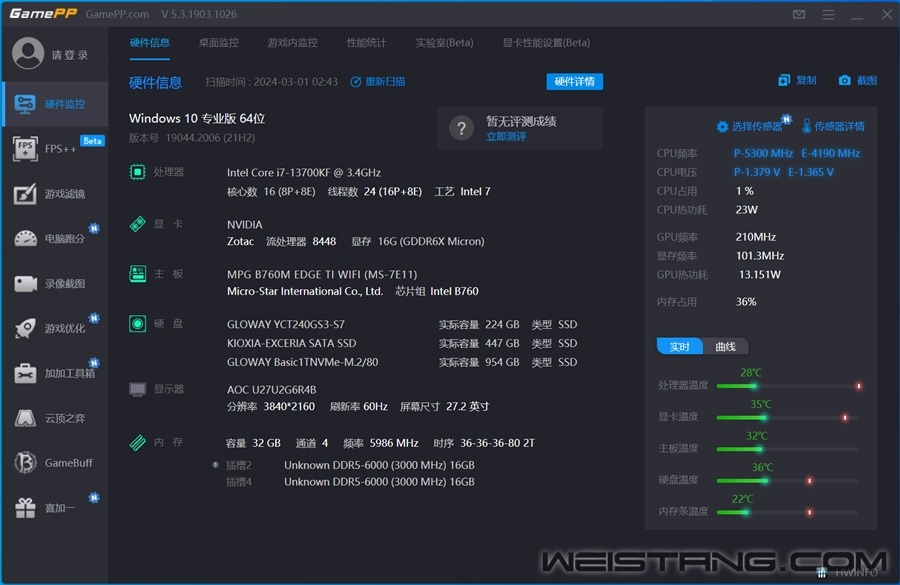This screenshot has height=585, width=900.
Task: Click the Intel Core i7-13700KF processor name
Action: tap(304, 172)
